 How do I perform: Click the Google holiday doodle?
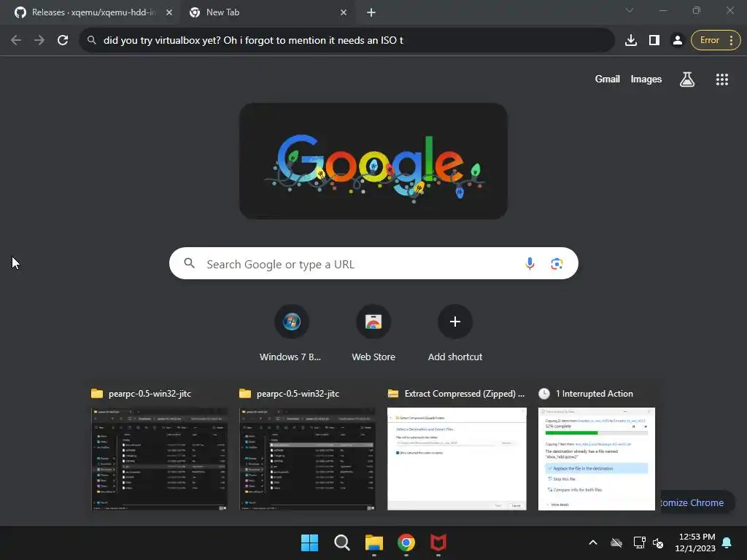click(373, 161)
